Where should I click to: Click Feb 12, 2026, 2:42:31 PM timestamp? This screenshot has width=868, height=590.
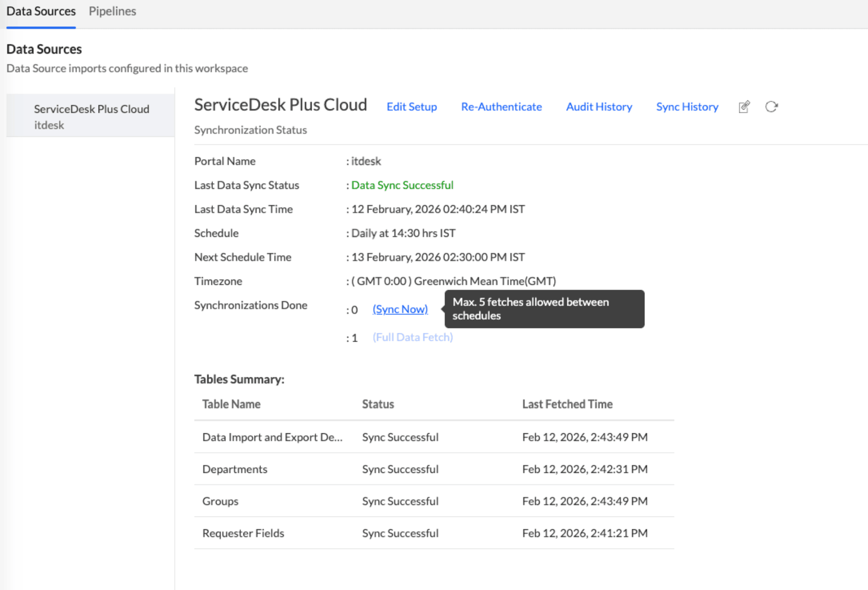[x=585, y=469]
